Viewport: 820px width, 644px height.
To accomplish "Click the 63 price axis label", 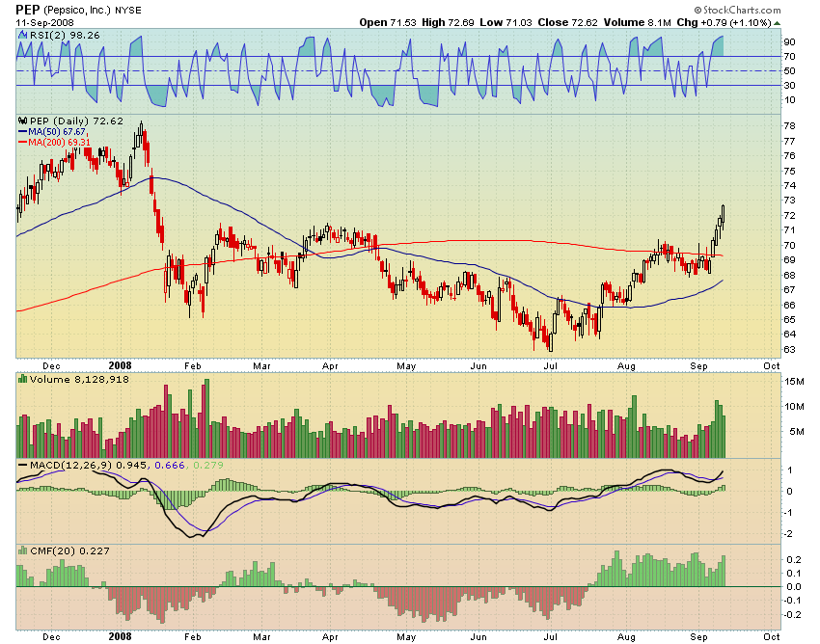I will (790, 349).
